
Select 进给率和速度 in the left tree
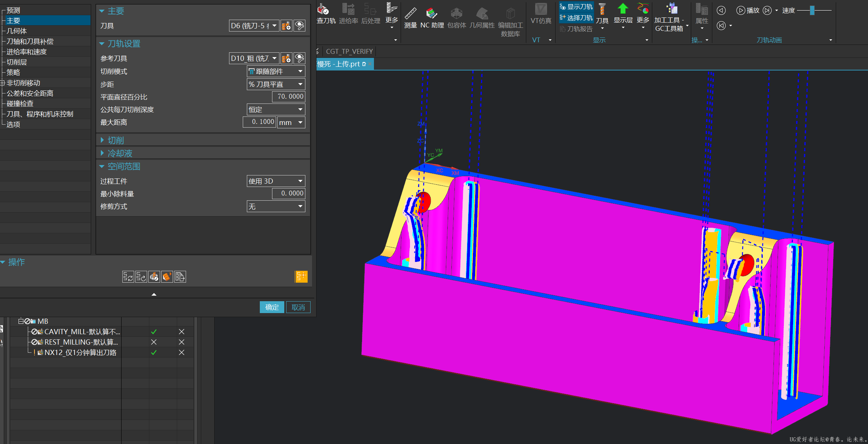click(27, 52)
